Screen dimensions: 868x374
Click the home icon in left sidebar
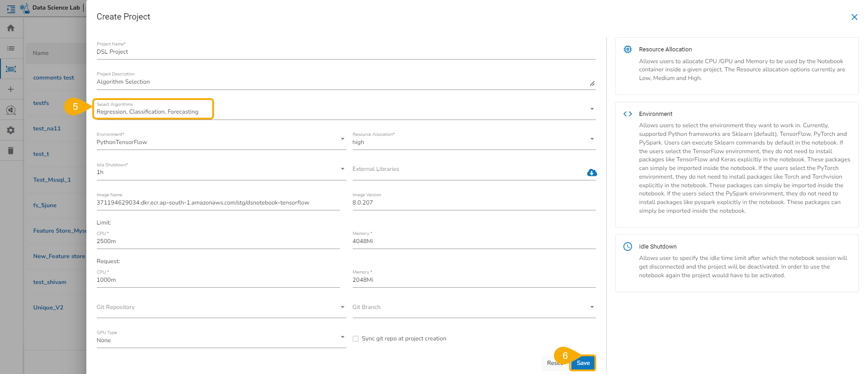click(x=11, y=28)
